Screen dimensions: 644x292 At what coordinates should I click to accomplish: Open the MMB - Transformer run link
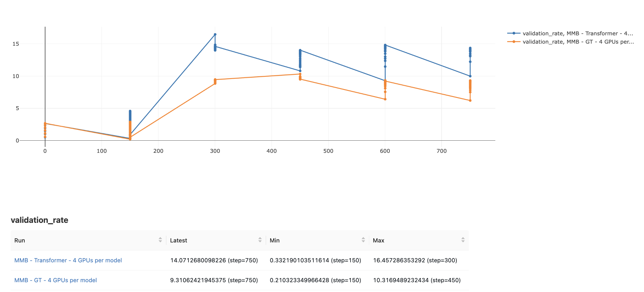coord(68,260)
